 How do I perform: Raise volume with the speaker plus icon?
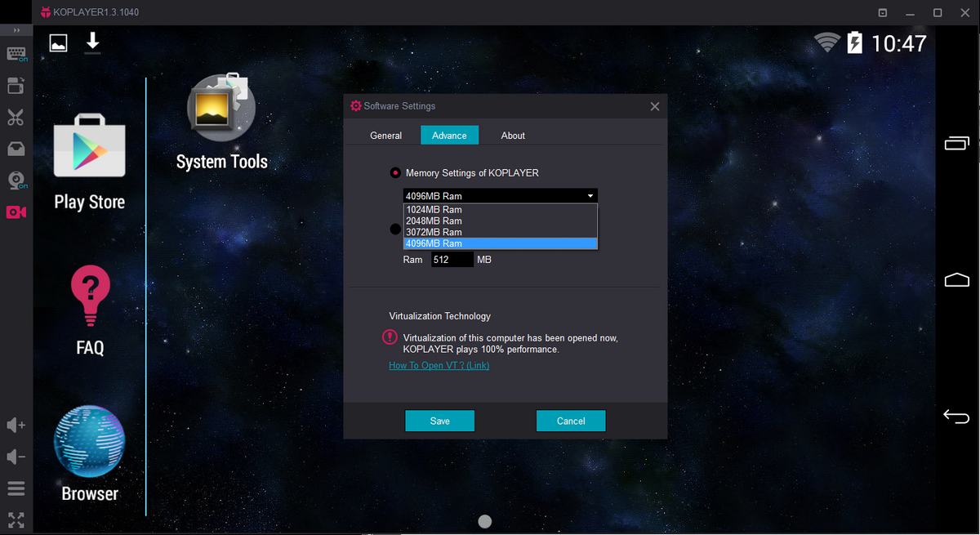tap(16, 426)
